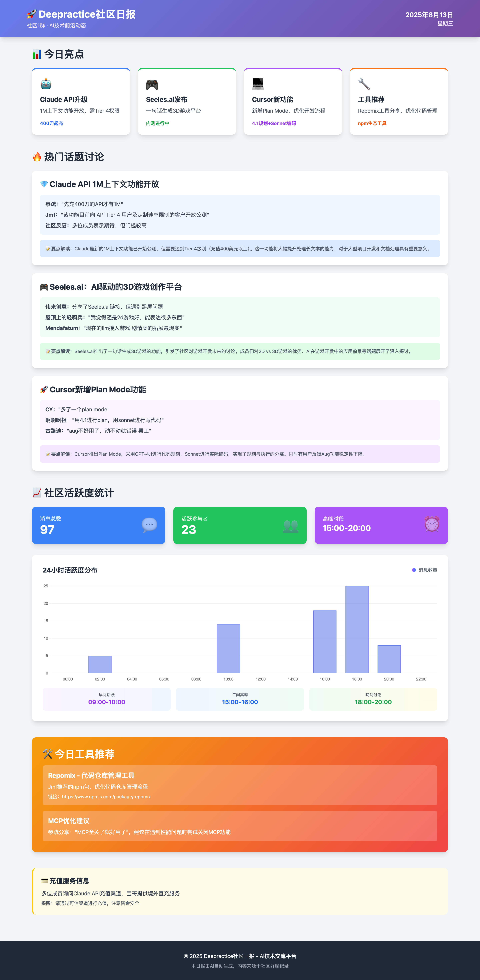Open the Claude API升级 highlight card
Viewport: 480px width, 980px height.
81,101
